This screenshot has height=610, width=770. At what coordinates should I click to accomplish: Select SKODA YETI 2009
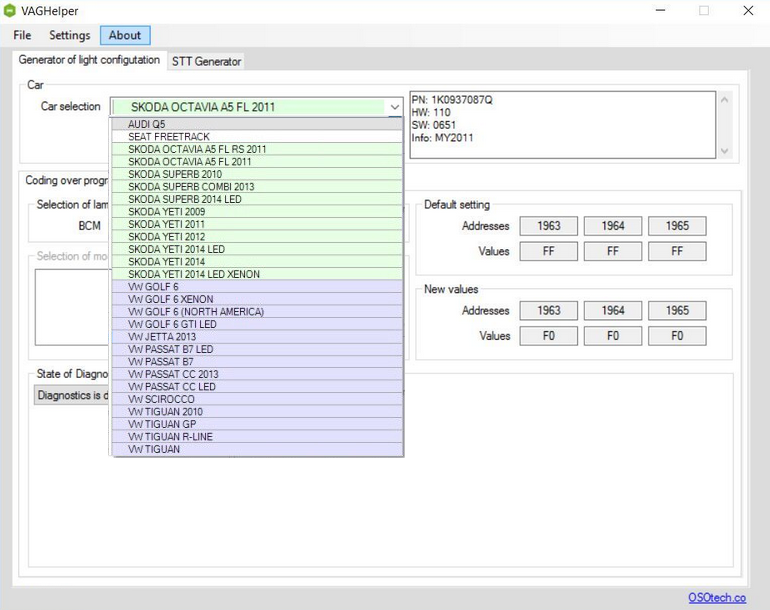(x=257, y=212)
